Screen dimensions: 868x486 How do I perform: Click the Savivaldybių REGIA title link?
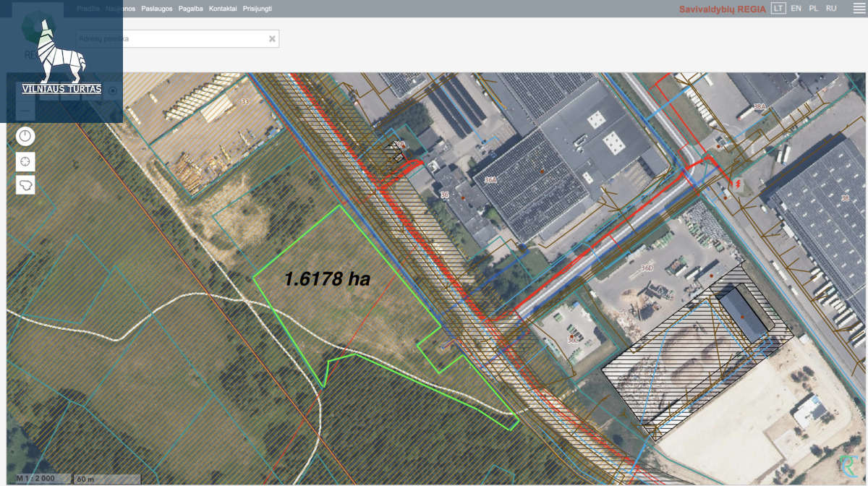[722, 9]
